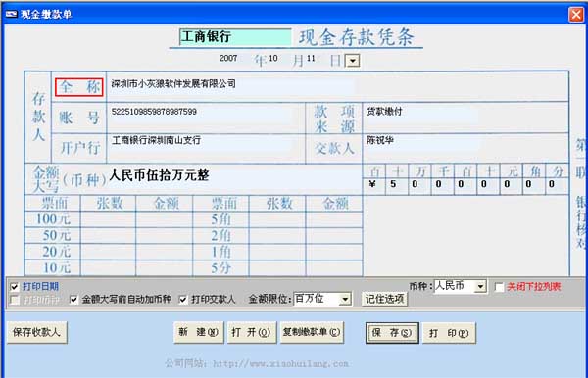Screen dimensions: 588x378
Task: Click the 全称 label
Action: [79, 87]
